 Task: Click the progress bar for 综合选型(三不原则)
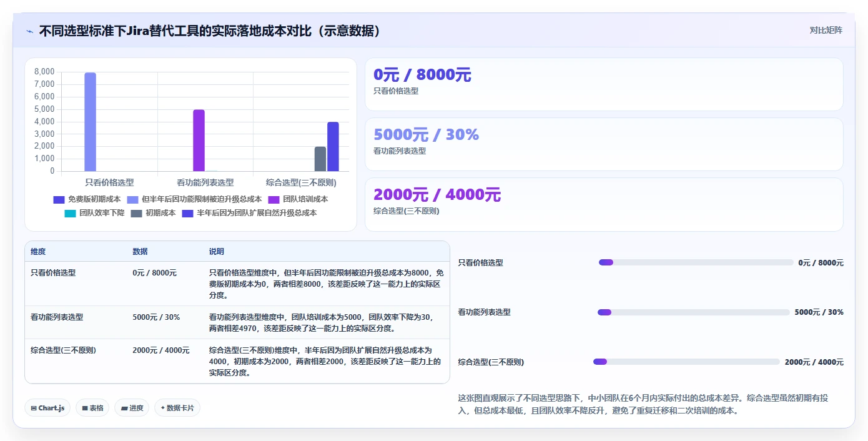[x=686, y=362]
